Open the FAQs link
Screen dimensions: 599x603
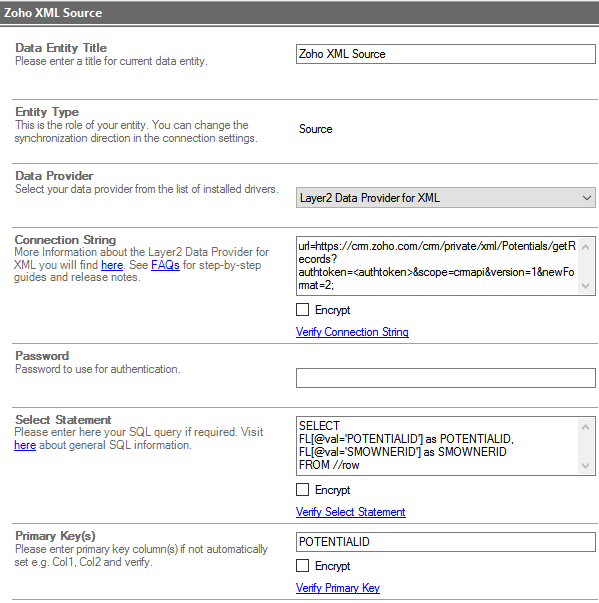(165, 265)
